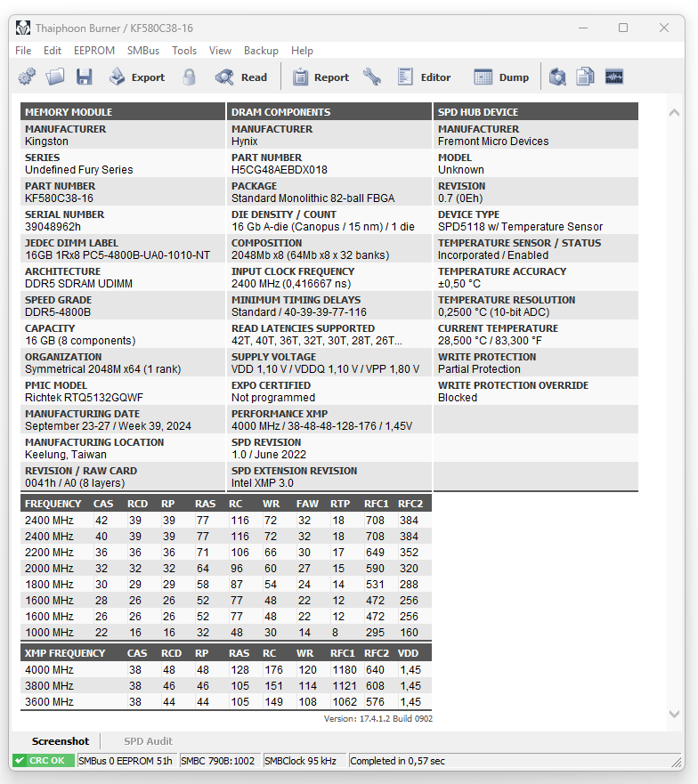Click the CRC OK status indicator

click(x=44, y=761)
